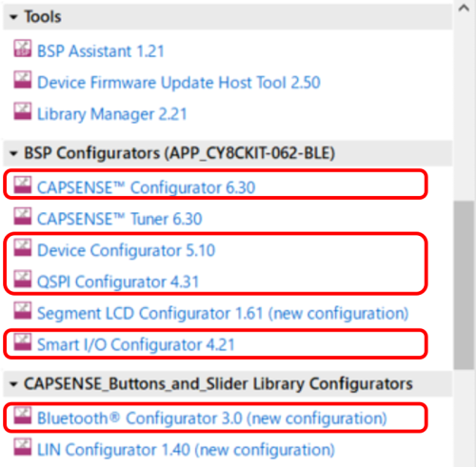Collapse CAPSENSE_Buttons_and_Slider Library Configurators section
The width and height of the screenshot is (476, 467).
tap(13, 384)
